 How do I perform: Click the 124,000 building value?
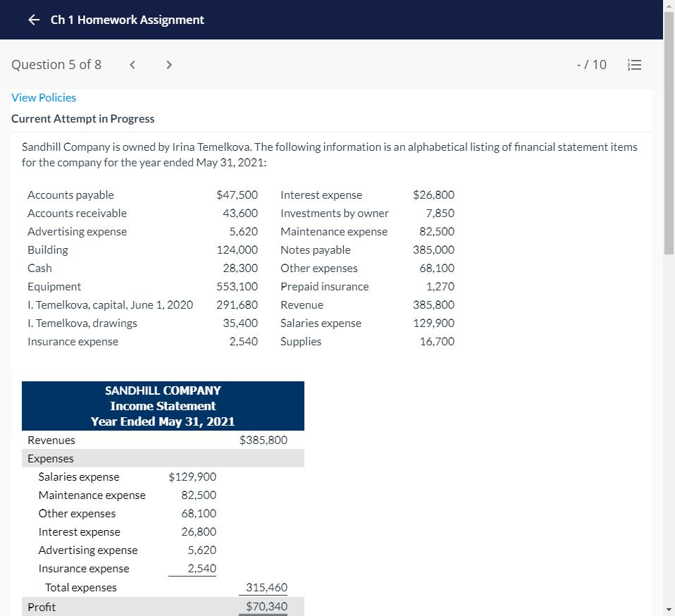[x=237, y=250]
